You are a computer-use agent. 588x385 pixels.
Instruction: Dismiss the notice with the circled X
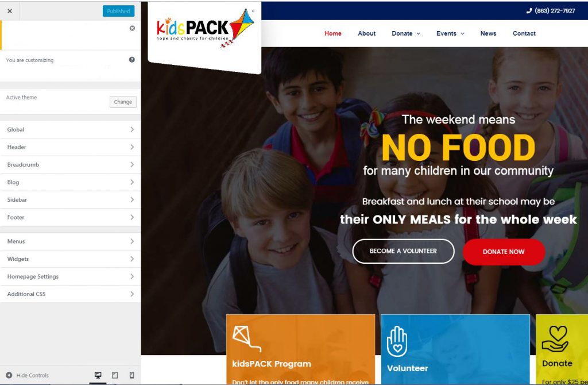point(133,28)
